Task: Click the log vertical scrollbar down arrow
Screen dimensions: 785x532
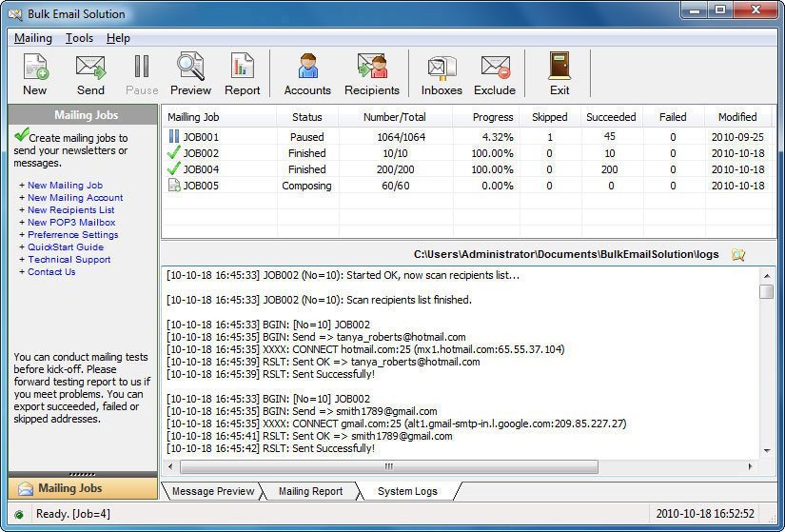Action: point(767,451)
